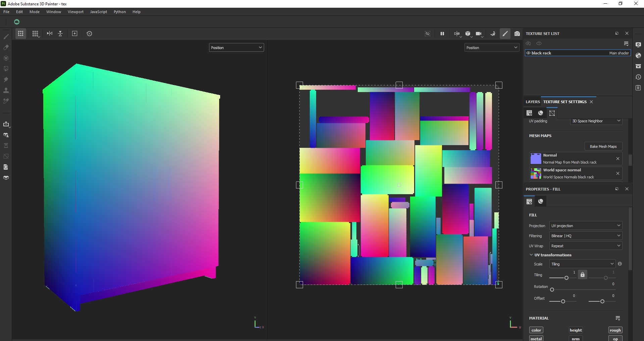Remove the Normal mesh map
Screen dimensions: 644x341
[618, 159]
